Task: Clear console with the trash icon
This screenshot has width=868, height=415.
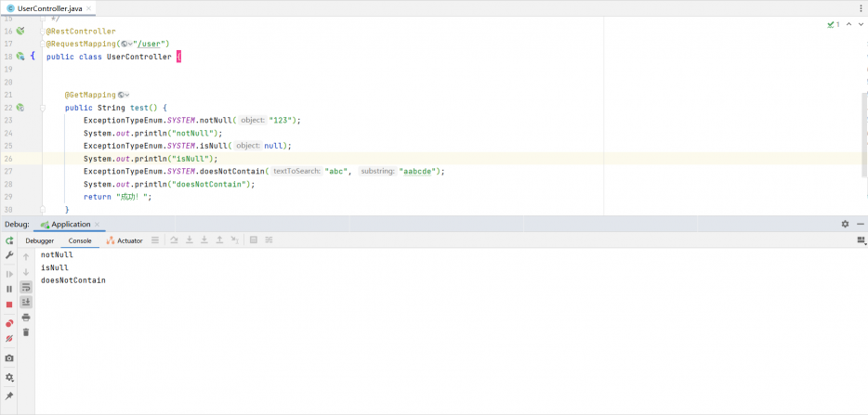Action: (26, 331)
